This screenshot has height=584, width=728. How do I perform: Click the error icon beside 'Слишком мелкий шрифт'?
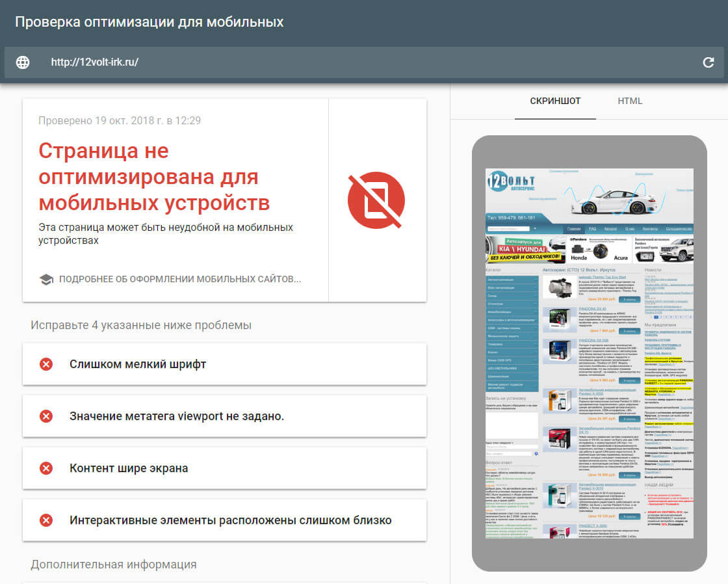tap(45, 364)
